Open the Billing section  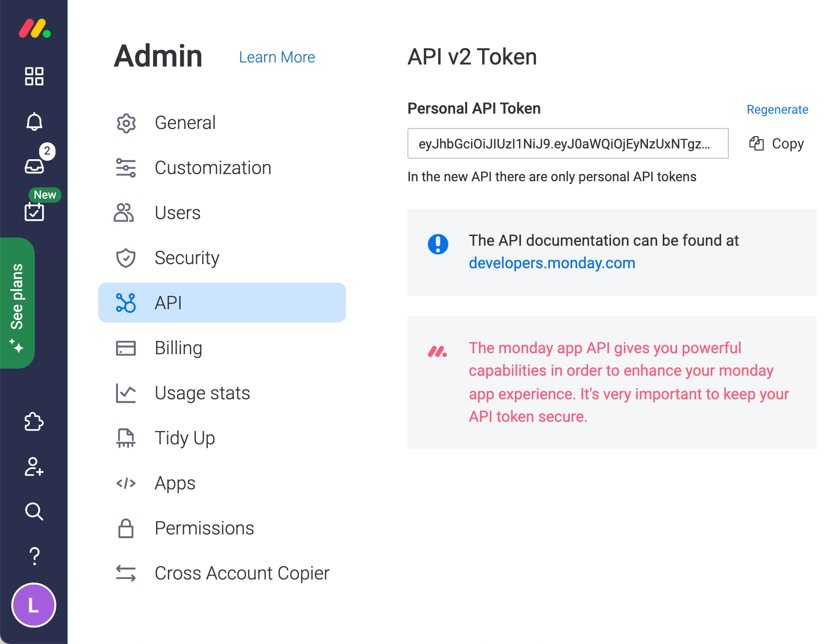click(x=178, y=348)
